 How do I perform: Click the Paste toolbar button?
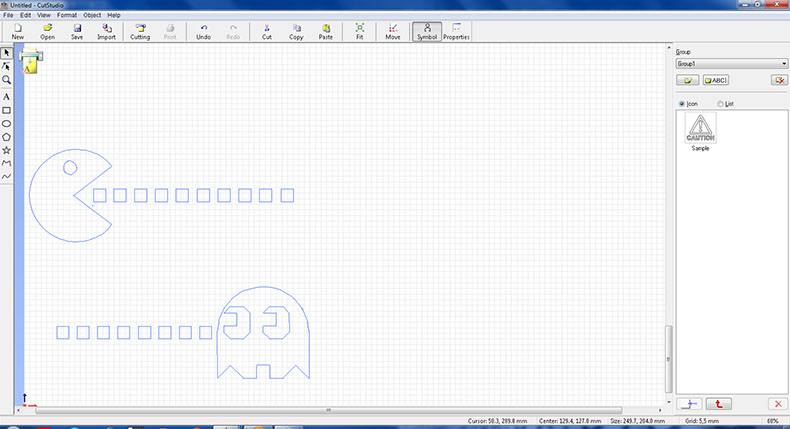pyautogui.click(x=325, y=31)
